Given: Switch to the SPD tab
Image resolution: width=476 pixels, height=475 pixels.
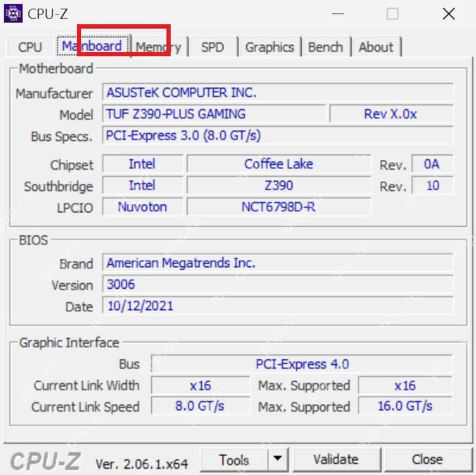Looking at the screenshot, I should (212, 47).
